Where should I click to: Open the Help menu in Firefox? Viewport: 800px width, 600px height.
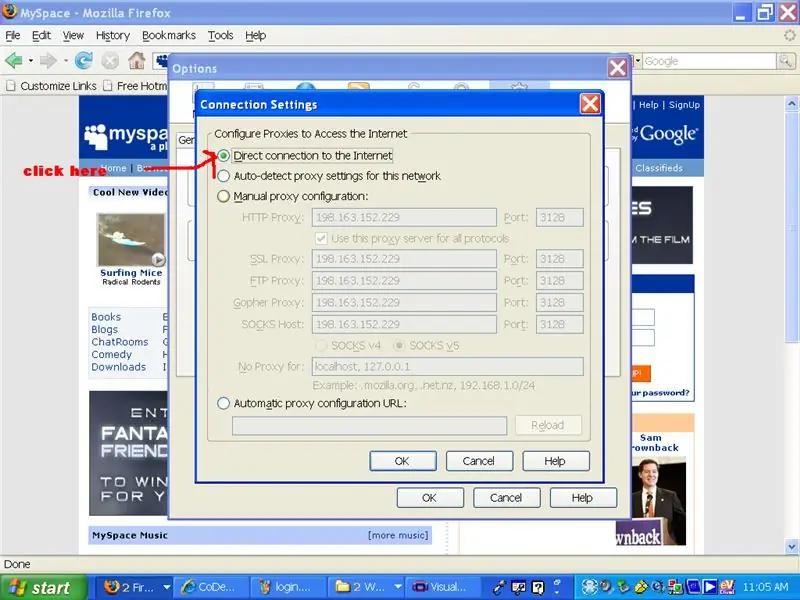click(x=256, y=35)
